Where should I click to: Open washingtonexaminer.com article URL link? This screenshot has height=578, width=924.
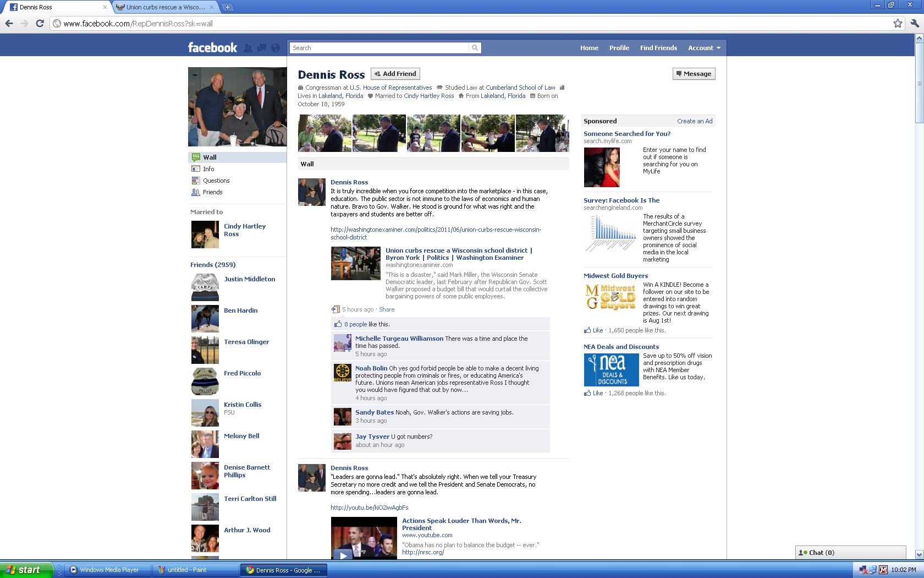point(436,233)
